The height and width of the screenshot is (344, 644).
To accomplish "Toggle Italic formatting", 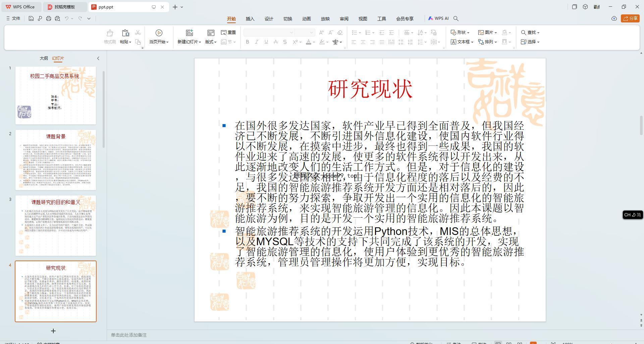I will click(x=257, y=42).
